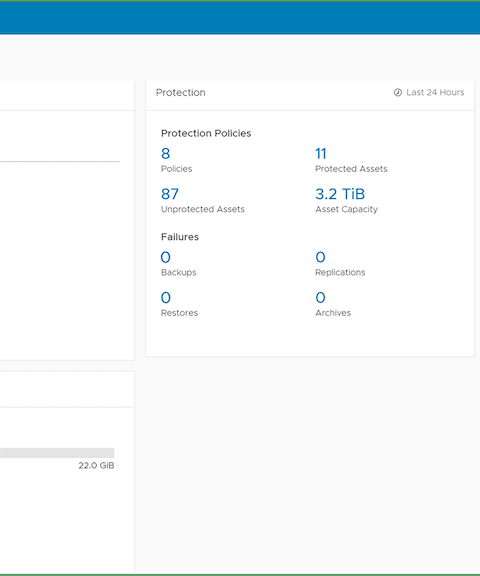The height and width of the screenshot is (576, 480).
Task: Open the 8 Policies count link
Action: pos(166,154)
